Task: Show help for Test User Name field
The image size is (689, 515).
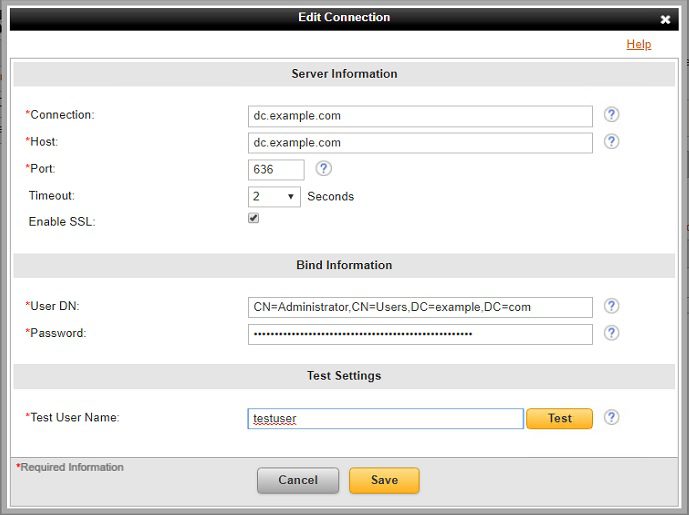Action: [x=611, y=418]
